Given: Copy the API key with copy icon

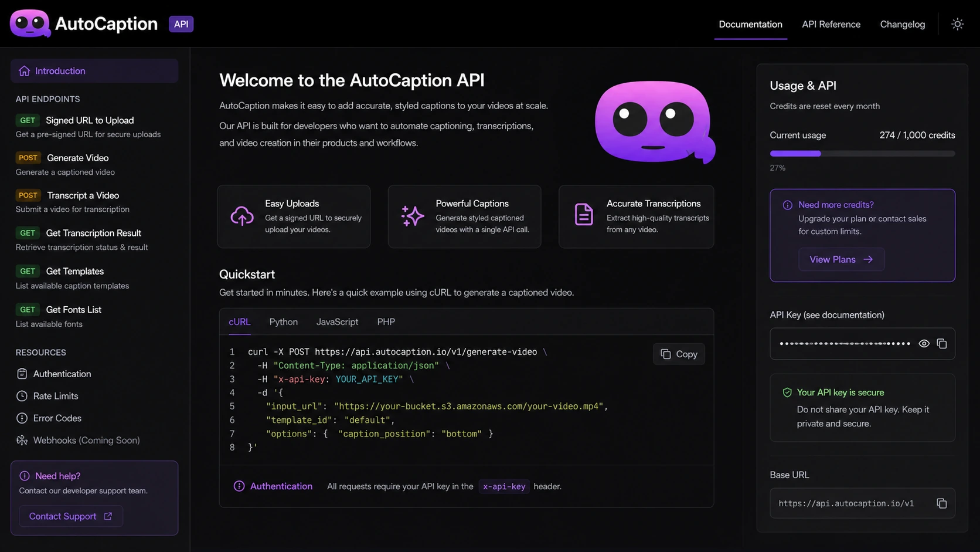Looking at the screenshot, I should (942, 344).
